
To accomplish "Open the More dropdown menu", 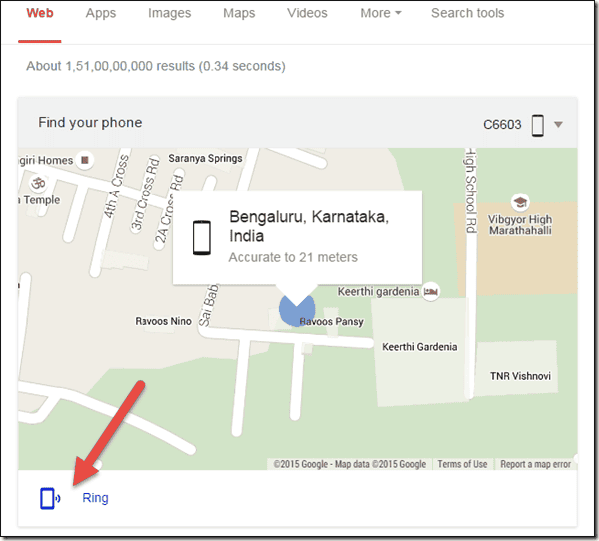I will [381, 13].
